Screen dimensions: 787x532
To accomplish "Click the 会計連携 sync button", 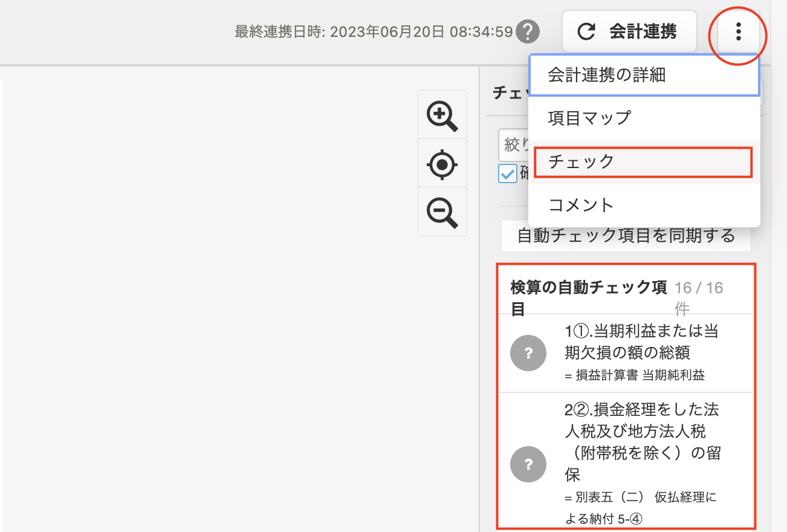I will coord(629,31).
